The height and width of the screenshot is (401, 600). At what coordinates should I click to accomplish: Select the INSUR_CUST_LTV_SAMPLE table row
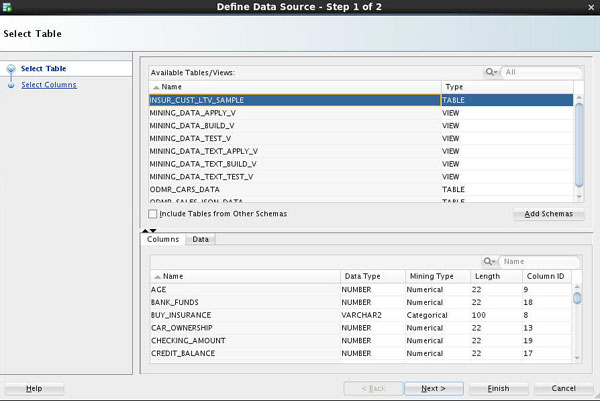pos(361,100)
